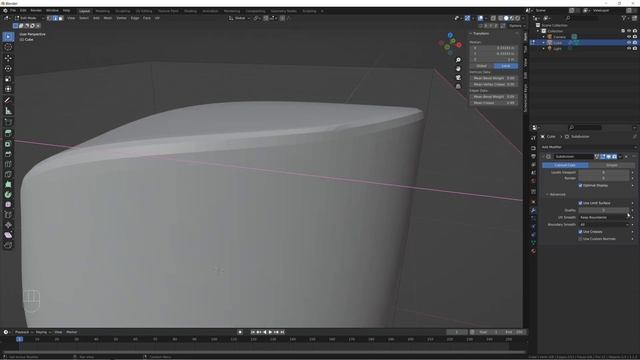Play the animation in timeline
640x360 pixels.
click(x=270, y=332)
